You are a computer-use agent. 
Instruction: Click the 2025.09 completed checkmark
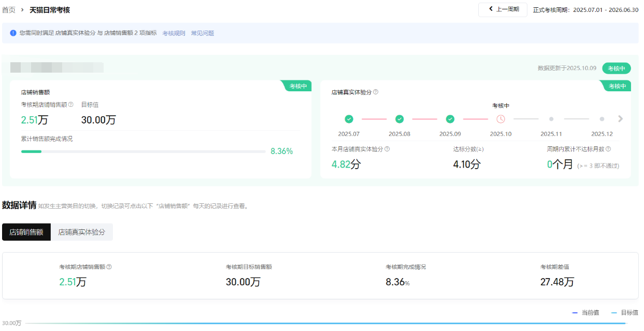tap(450, 119)
